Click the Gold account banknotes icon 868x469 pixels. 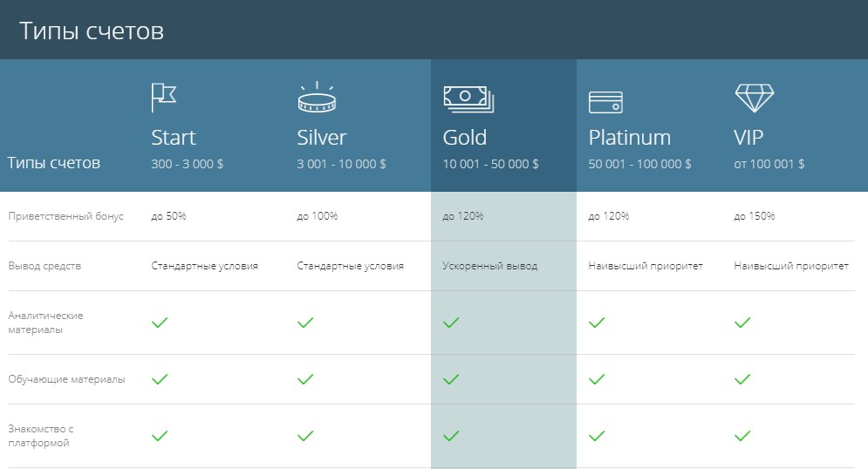click(x=468, y=99)
